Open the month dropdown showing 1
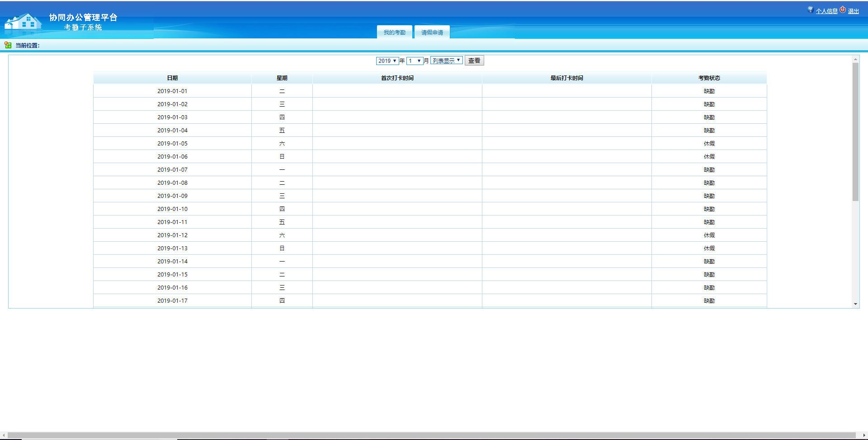Viewport: 868px width, 440px height. click(415, 61)
